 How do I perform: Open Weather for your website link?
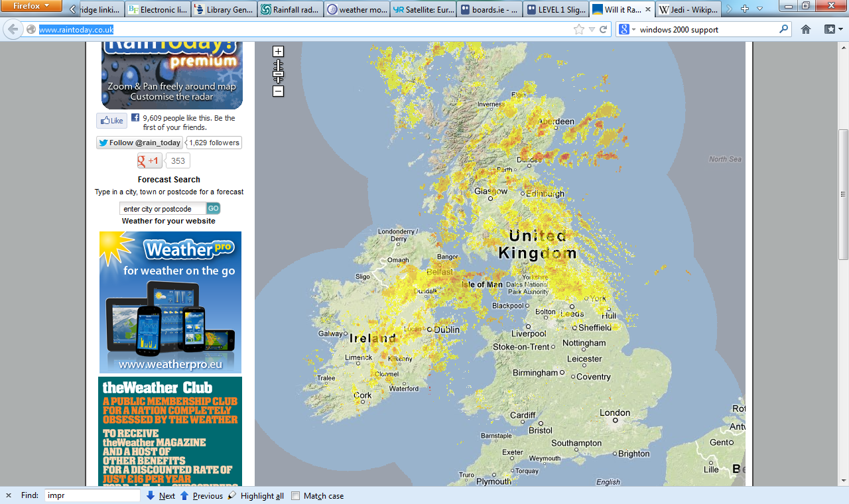click(x=168, y=221)
